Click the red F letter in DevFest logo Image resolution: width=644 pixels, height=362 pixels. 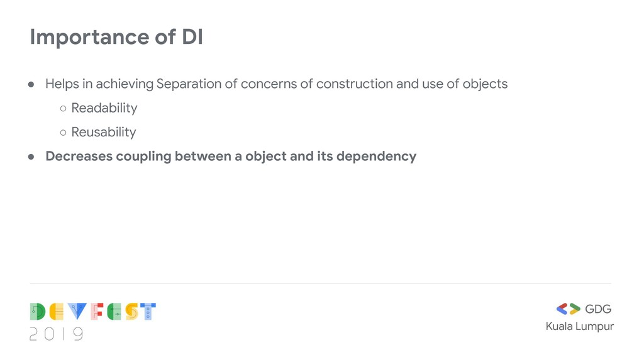97,312
